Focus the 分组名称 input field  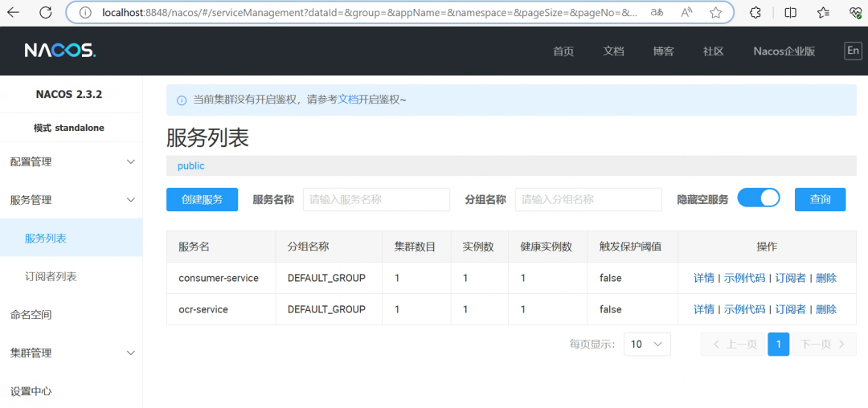[588, 199]
